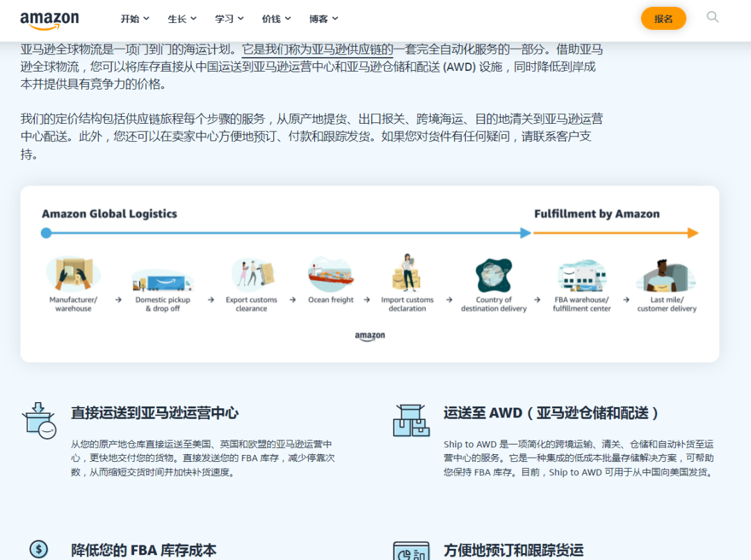Click the Amazon Global Logistics title in the diagram
Screen dimensions: 751x560
click(x=109, y=214)
